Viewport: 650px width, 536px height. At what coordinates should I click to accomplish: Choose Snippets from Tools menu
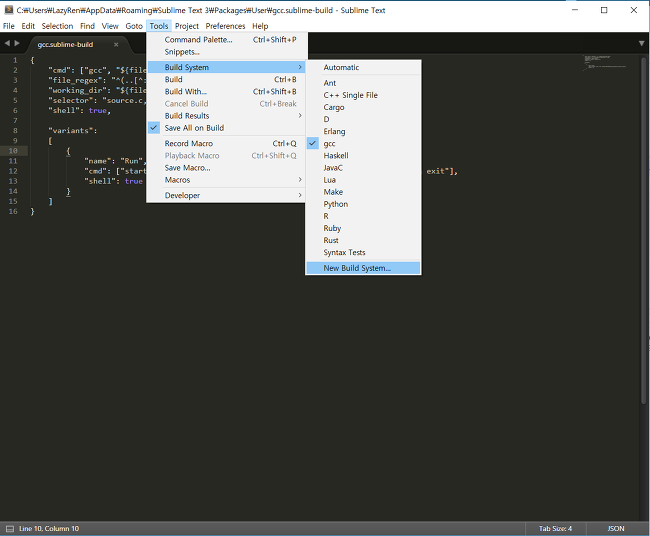pyautogui.click(x=226, y=52)
